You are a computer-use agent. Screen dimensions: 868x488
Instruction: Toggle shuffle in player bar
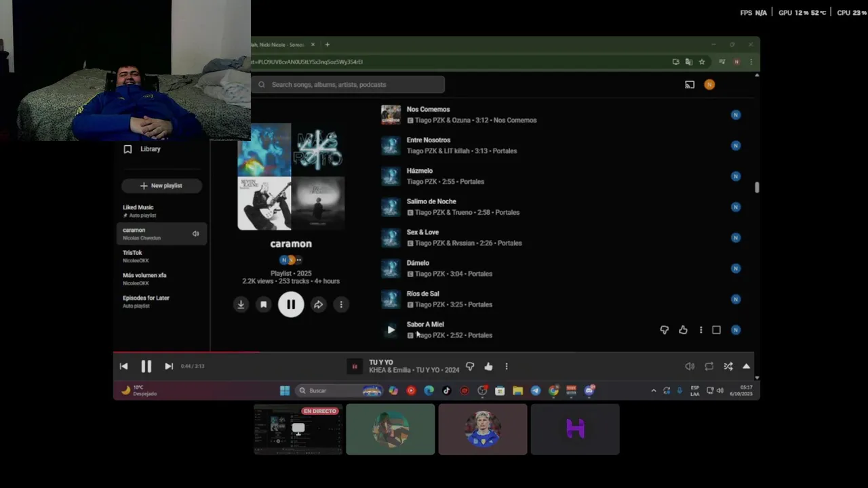pos(728,366)
